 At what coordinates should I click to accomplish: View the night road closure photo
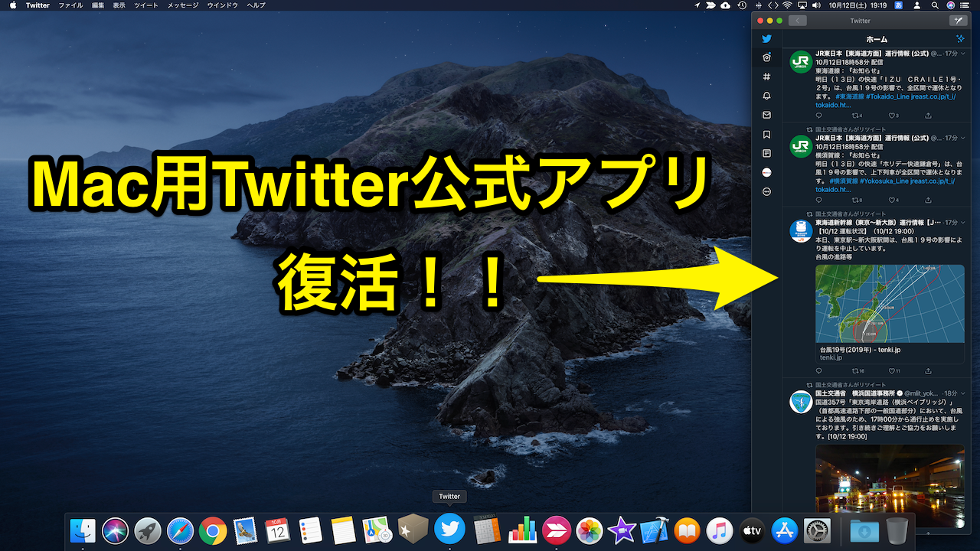click(x=890, y=486)
